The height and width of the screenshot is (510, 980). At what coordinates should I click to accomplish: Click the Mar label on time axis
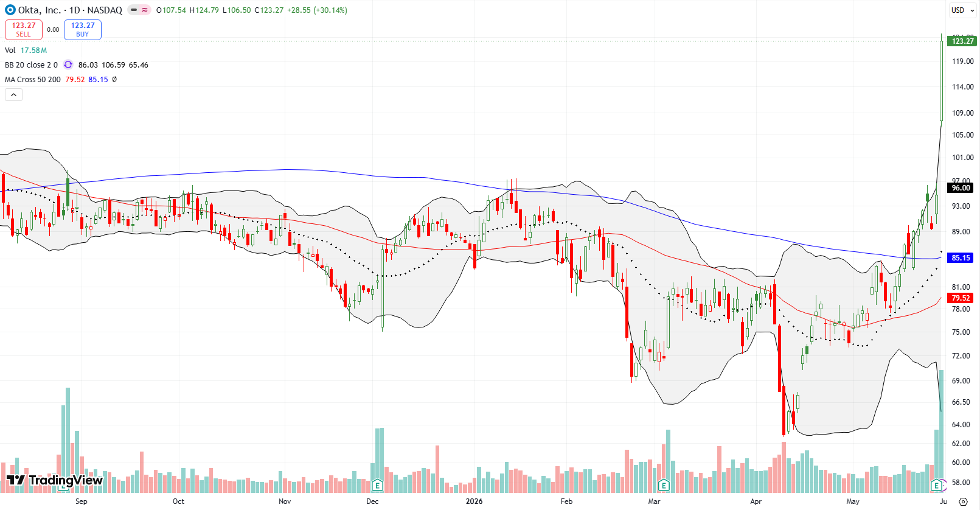pyautogui.click(x=654, y=501)
